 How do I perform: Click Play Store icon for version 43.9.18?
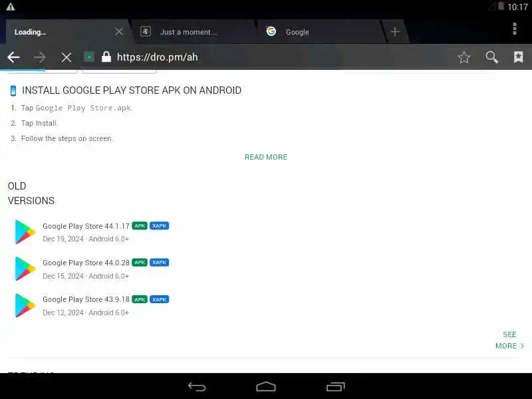tap(25, 305)
